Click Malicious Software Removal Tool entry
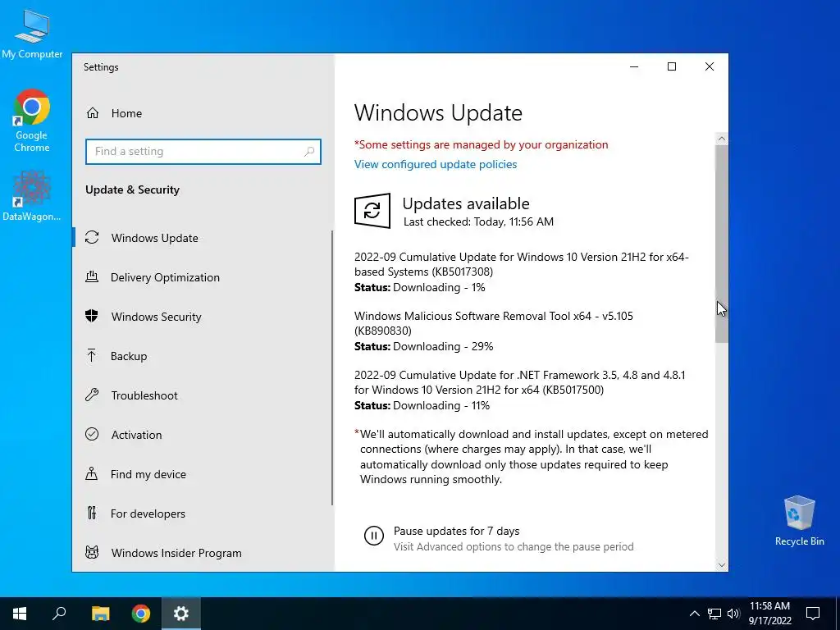This screenshot has width=840, height=630. [493, 323]
